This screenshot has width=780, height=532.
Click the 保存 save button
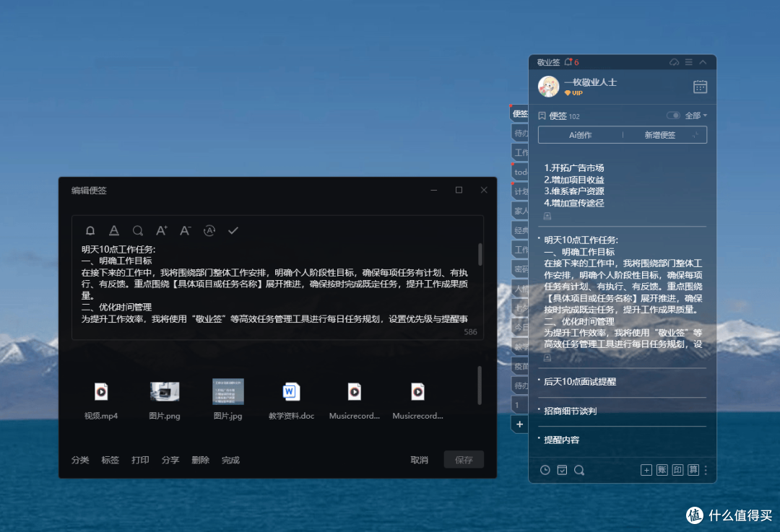(x=464, y=460)
